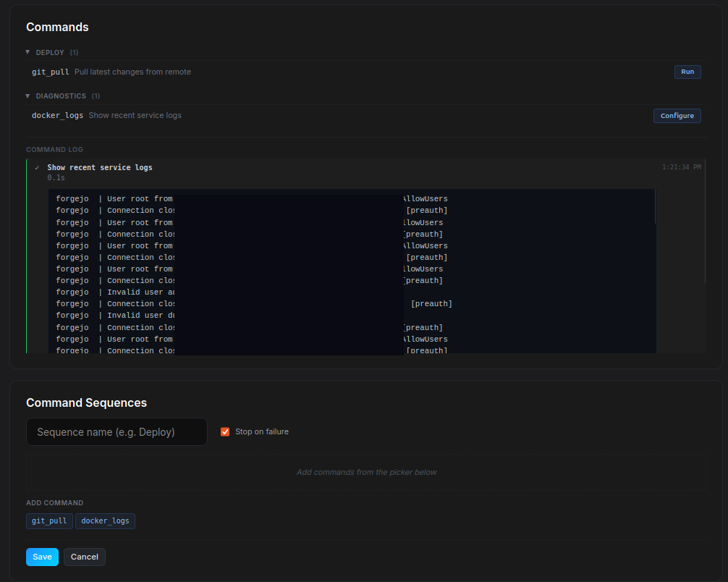Click the success checkmark beside Show recent service logs
The image size is (728, 582).
(x=38, y=166)
